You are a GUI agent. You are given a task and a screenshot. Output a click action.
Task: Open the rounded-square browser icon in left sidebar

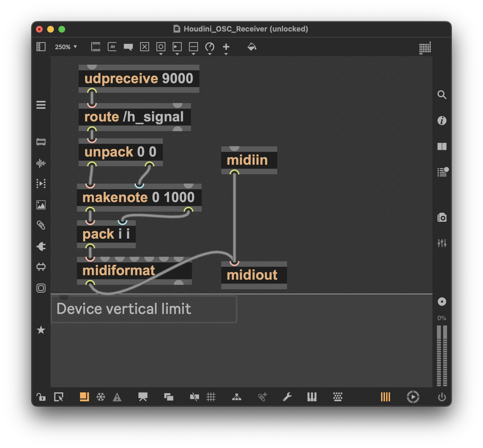click(x=41, y=288)
